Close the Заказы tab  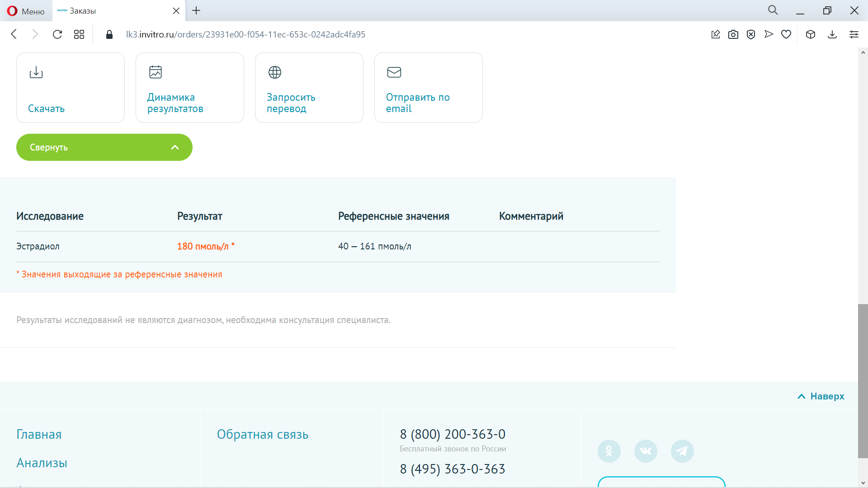coord(176,11)
